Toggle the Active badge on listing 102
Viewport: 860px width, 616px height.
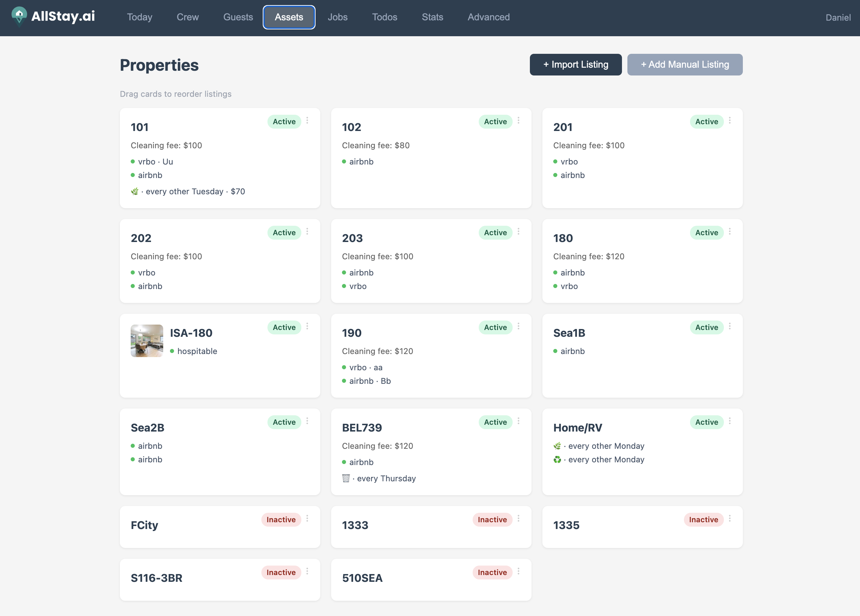pos(495,121)
